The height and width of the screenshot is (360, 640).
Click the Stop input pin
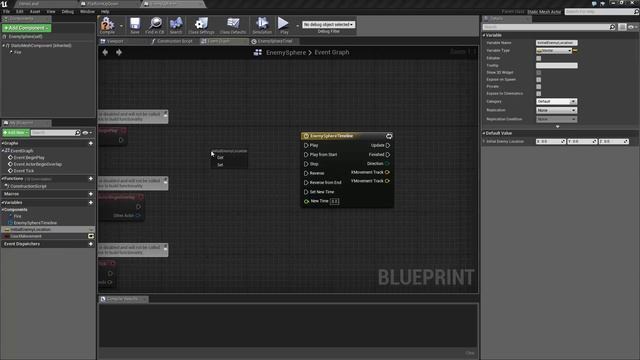pos(306,164)
